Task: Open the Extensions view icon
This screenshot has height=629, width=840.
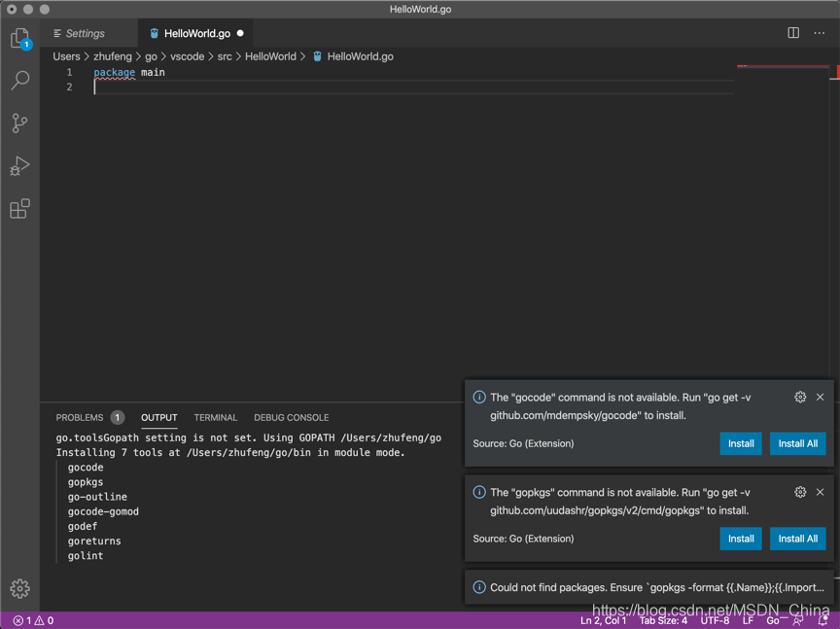Action: click(x=19, y=208)
